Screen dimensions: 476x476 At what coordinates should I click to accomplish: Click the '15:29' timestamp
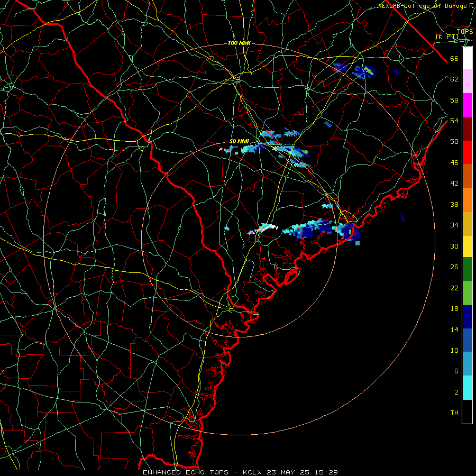[326, 472]
